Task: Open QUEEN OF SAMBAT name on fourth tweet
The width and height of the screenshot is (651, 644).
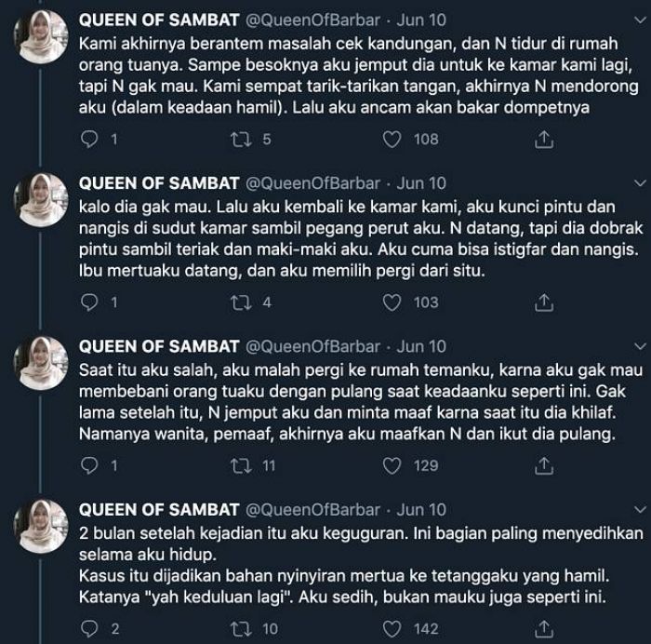Action: 159,510
